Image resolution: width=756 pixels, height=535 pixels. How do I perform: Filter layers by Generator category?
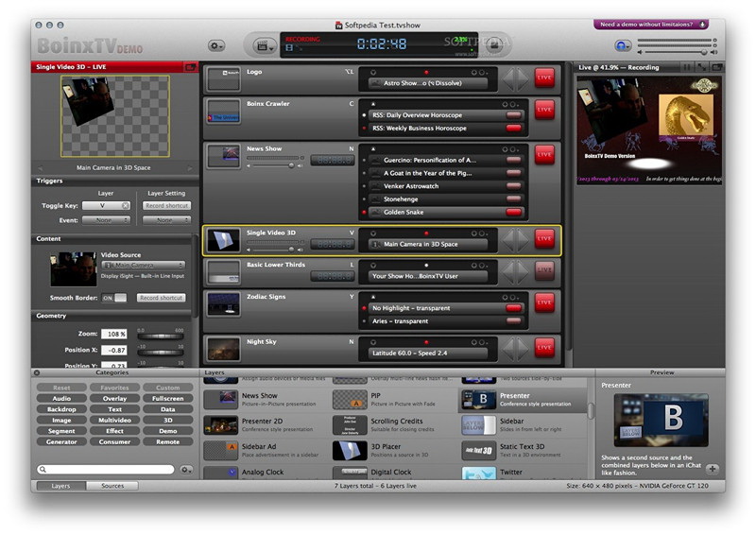pyautogui.click(x=61, y=441)
